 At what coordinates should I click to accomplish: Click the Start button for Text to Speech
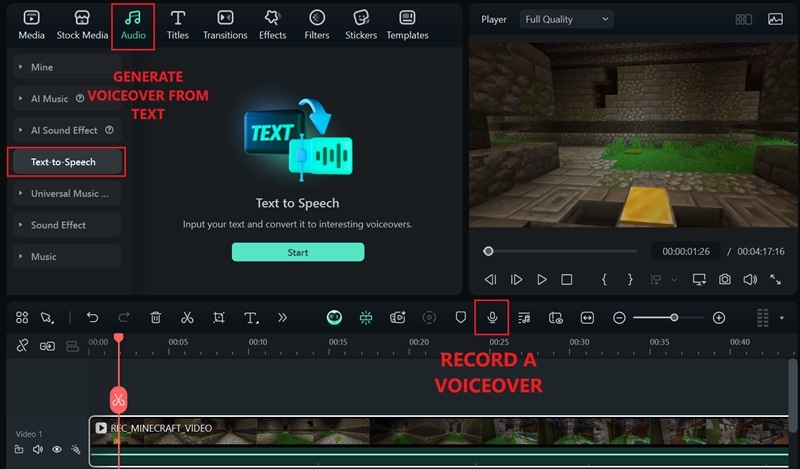(298, 252)
